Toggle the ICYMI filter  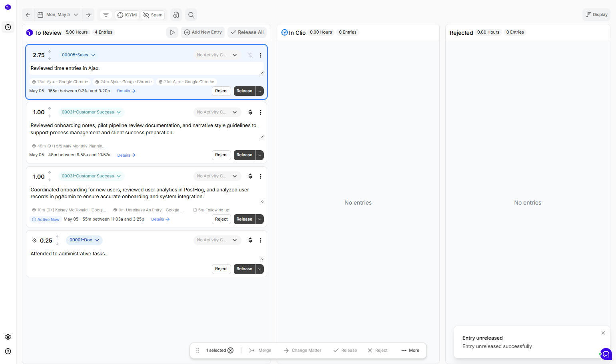(127, 15)
